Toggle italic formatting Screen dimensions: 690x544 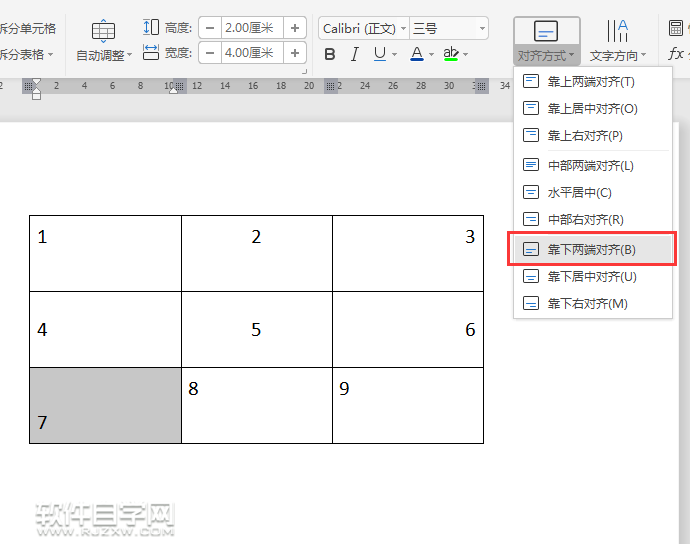coord(354,54)
